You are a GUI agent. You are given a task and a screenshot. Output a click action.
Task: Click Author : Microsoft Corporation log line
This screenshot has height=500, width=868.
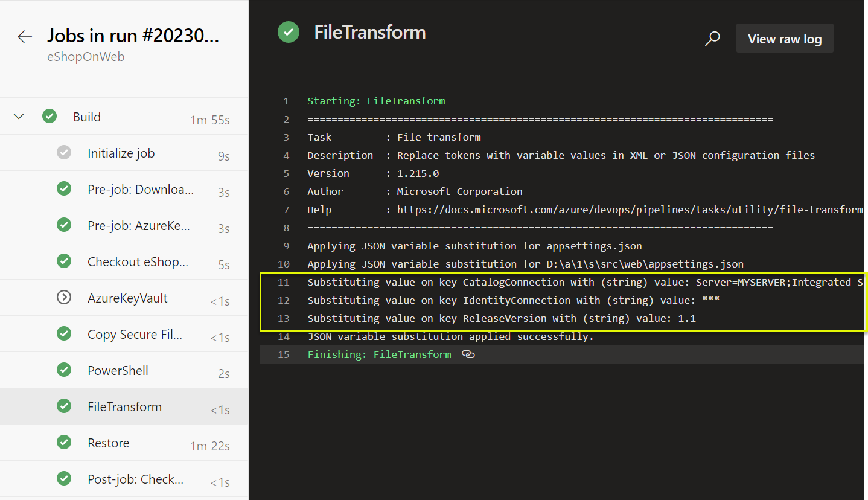coord(415,191)
